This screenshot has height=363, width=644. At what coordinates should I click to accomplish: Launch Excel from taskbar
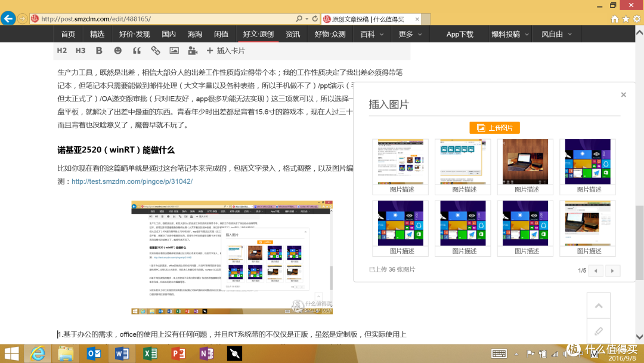pyautogui.click(x=150, y=353)
